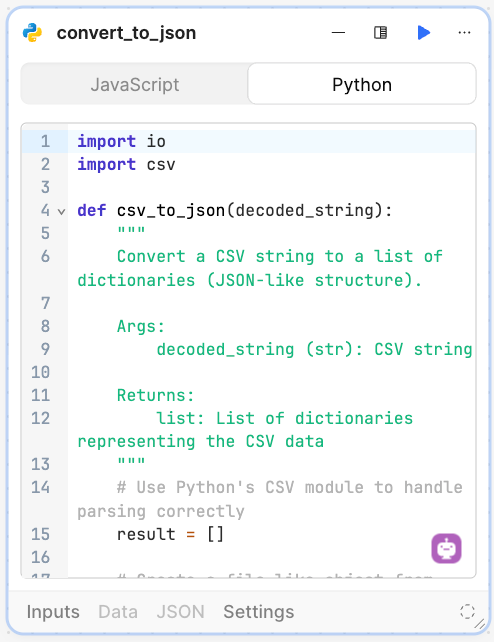Collapse the csv_to_json function fold arrow
The height and width of the screenshot is (642, 494).
pyautogui.click(x=61, y=212)
